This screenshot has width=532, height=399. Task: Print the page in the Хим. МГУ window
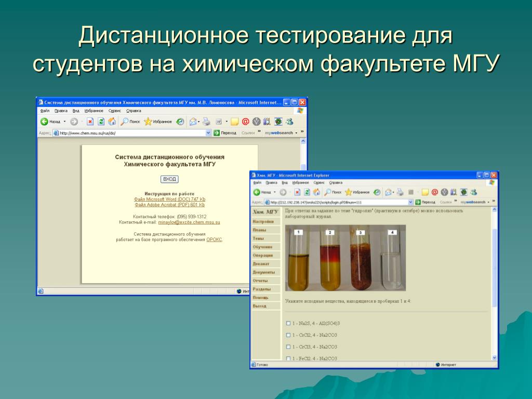point(401,192)
